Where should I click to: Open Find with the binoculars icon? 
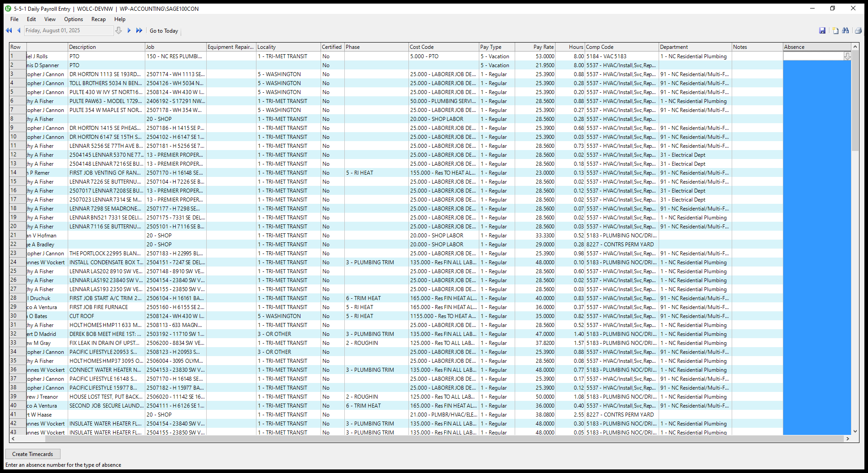point(846,30)
